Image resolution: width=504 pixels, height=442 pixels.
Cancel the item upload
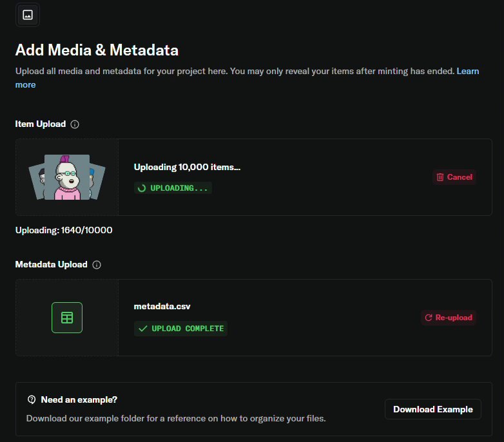[x=454, y=177]
